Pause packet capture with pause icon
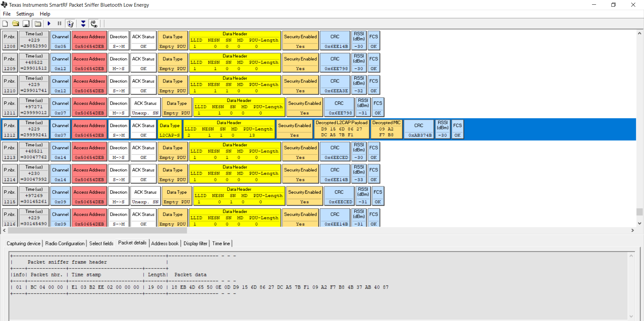The width and height of the screenshot is (644, 321). point(59,23)
